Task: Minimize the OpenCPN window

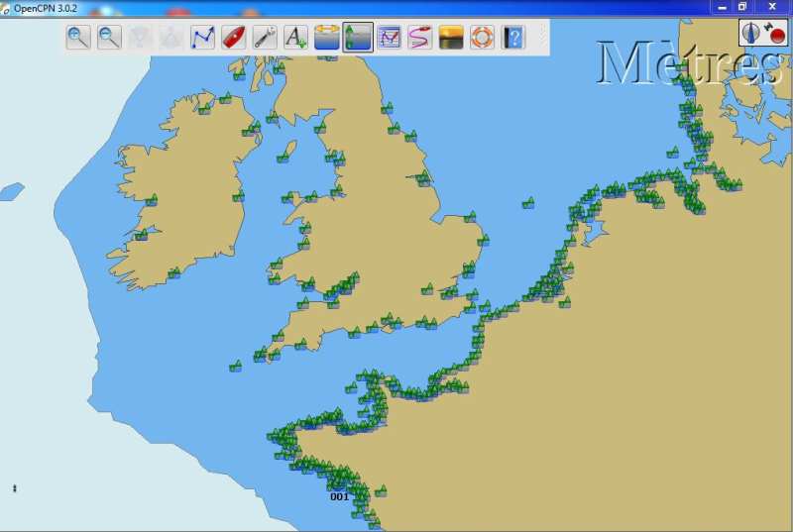Action: 723,7
